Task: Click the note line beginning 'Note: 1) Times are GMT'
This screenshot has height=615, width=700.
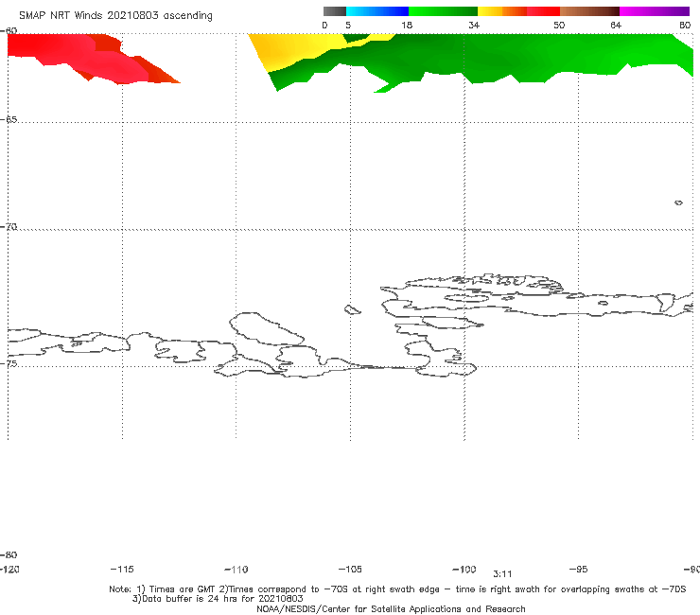Action: [397, 589]
